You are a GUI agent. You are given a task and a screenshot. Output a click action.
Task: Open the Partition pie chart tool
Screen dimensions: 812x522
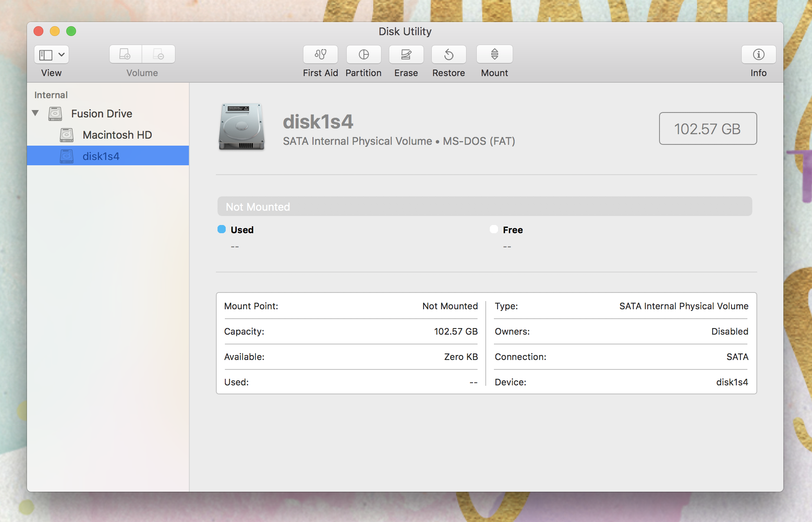coord(363,54)
